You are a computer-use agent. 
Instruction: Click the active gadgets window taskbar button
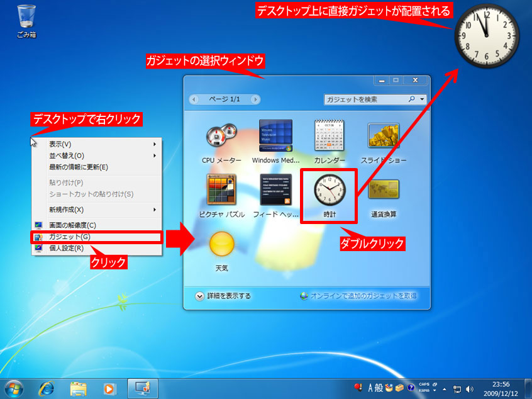pyautogui.click(x=143, y=388)
